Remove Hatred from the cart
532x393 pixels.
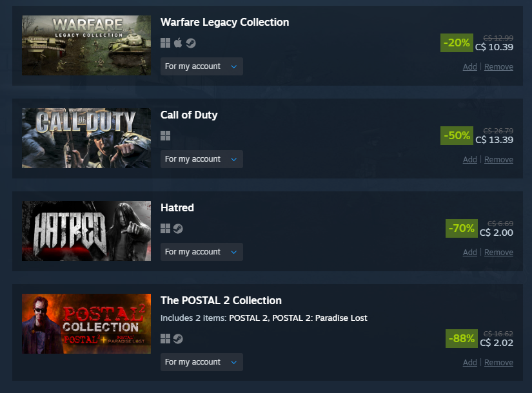click(498, 253)
